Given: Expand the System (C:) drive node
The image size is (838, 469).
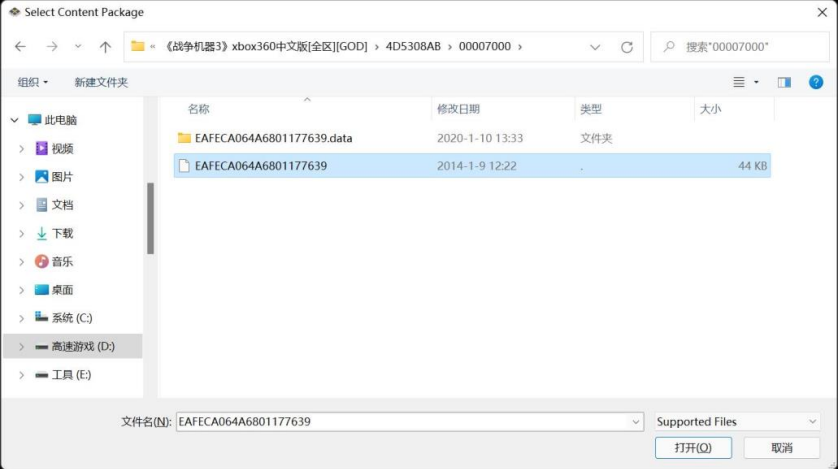Looking at the screenshot, I should coord(22,318).
